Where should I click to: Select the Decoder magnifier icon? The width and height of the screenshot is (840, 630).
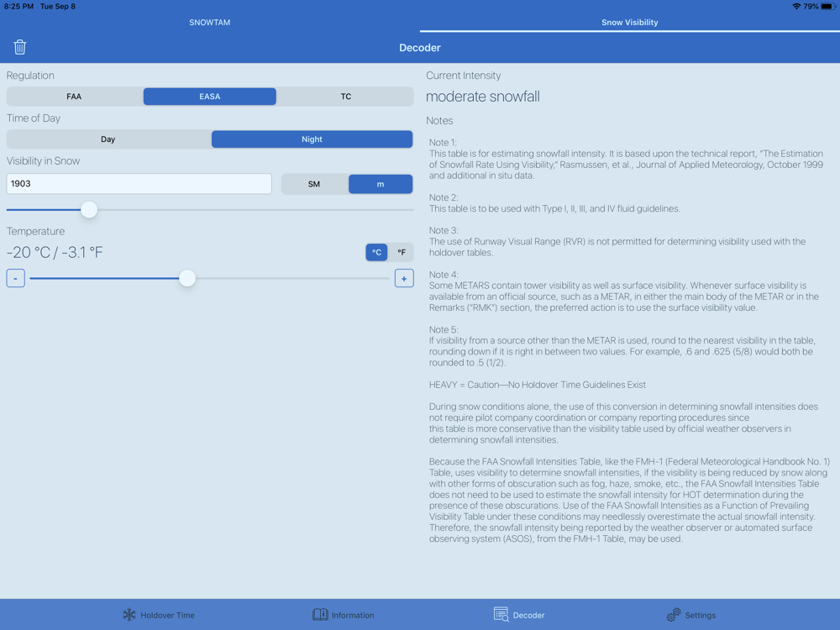501,615
